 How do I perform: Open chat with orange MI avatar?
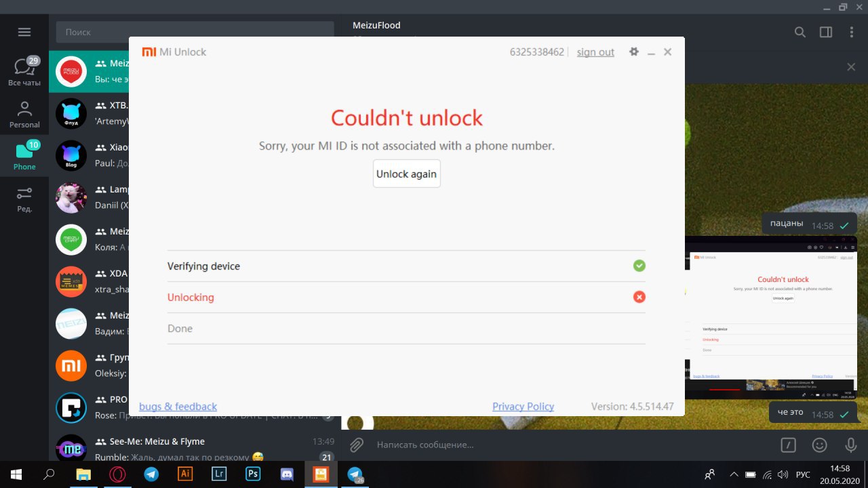[90, 365]
